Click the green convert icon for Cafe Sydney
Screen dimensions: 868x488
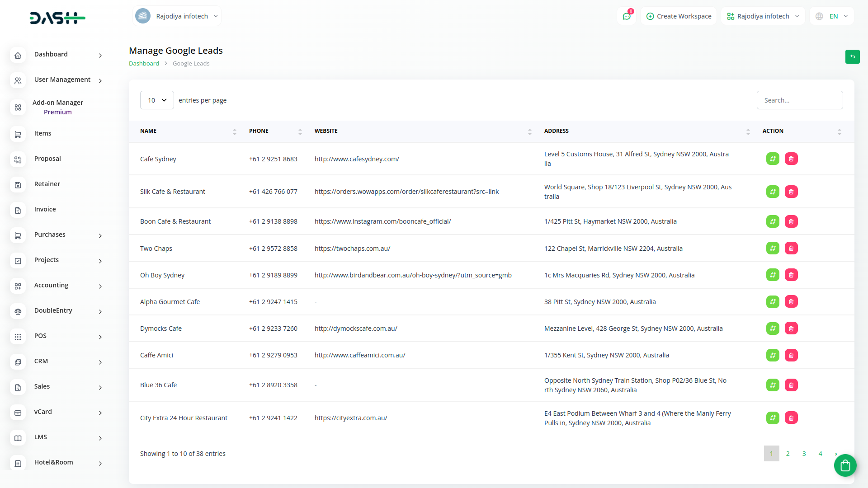tap(773, 159)
